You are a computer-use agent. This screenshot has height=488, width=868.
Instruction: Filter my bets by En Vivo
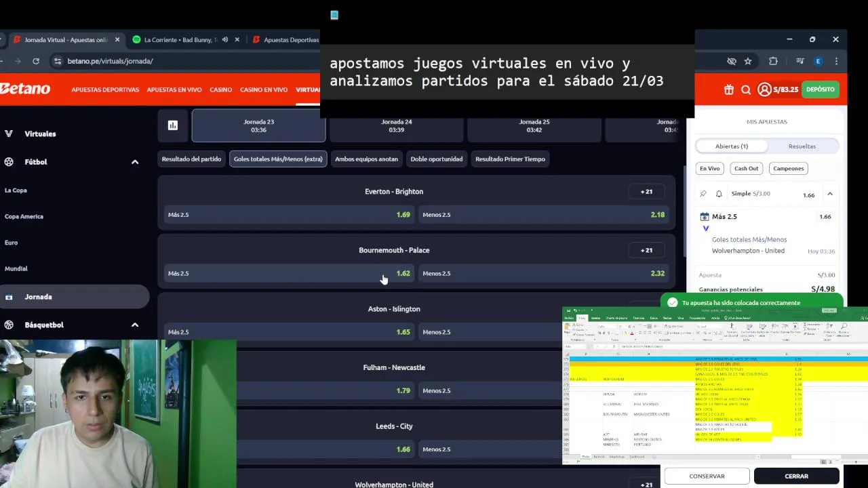coord(710,169)
